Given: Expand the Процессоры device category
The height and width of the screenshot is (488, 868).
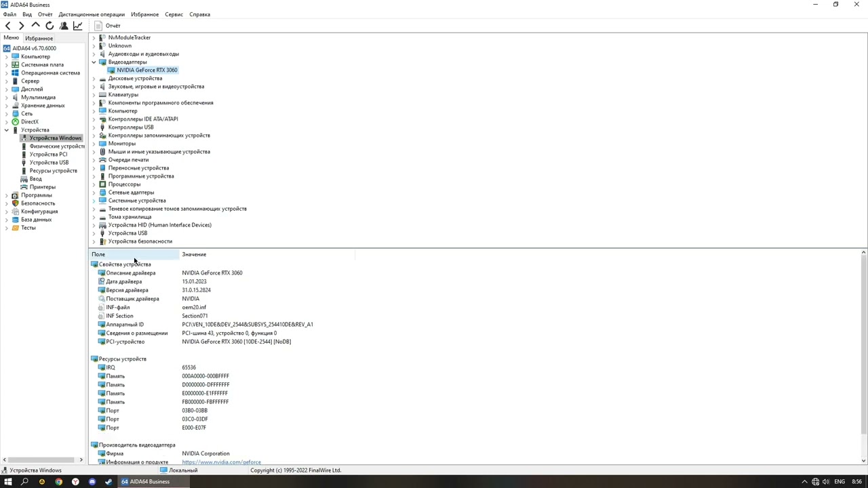Looking at the screenshot, I should click(x=94, y=184).
